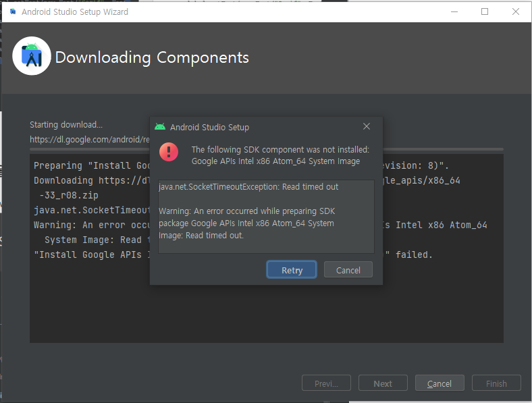This screenshot has width=532, height=403.
Task: Maximize the Setup Wizard window
Action: click(x=485, y=11)
